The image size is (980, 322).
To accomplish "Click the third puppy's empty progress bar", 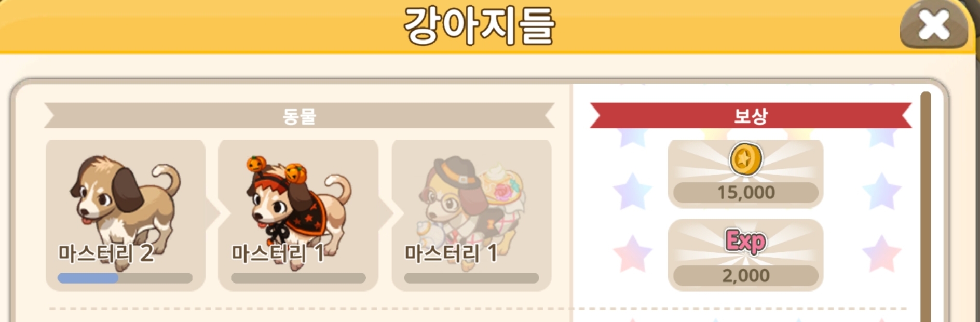I will pyautogui.click(x=471, y=278).
